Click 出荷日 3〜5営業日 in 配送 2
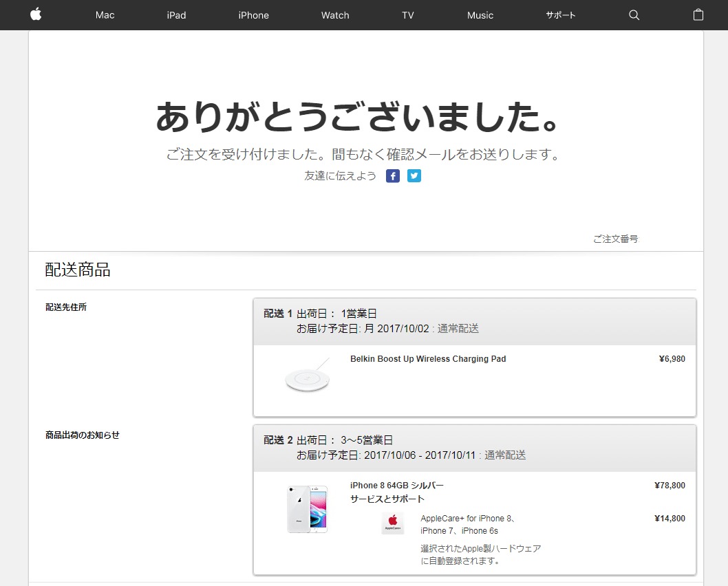This screenshot has width=728, height=586. (345, 440)
